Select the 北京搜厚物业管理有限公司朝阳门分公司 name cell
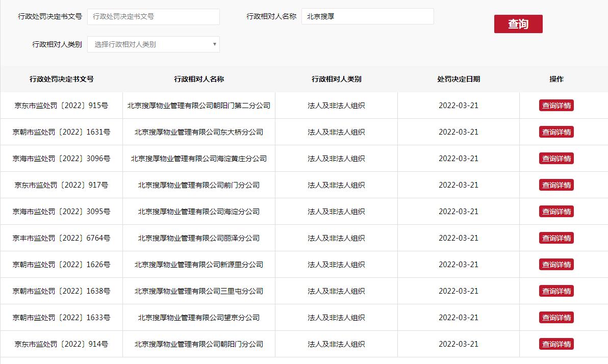Viewport: 608px width, 364px height. pos(198,344)
